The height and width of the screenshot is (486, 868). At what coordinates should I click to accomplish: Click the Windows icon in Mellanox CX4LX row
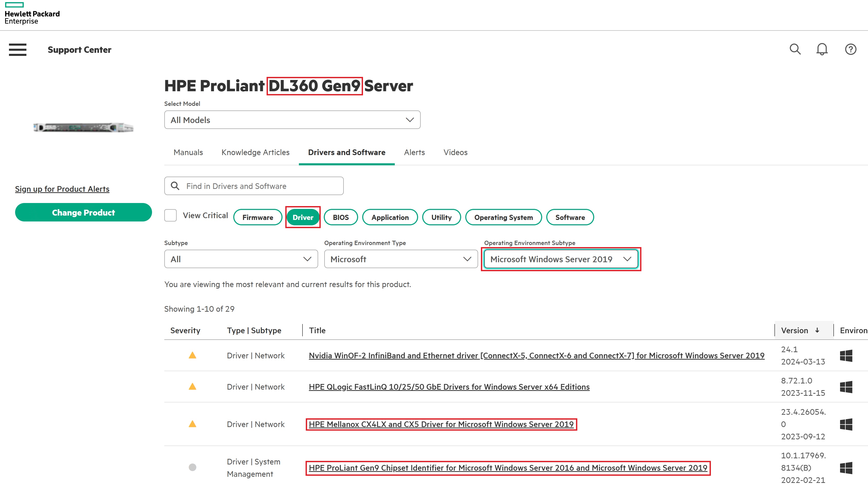coord(846,424)
